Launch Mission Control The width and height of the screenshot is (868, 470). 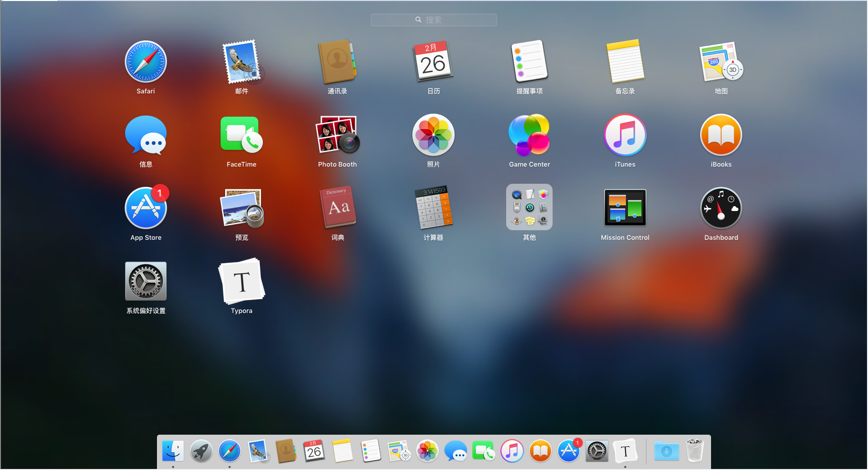pos(625,207)
